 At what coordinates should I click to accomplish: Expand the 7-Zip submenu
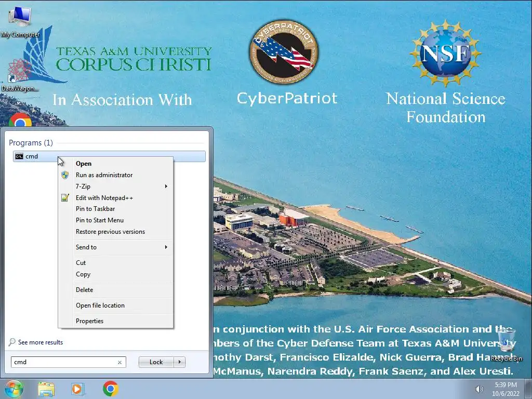coord(116,187)
